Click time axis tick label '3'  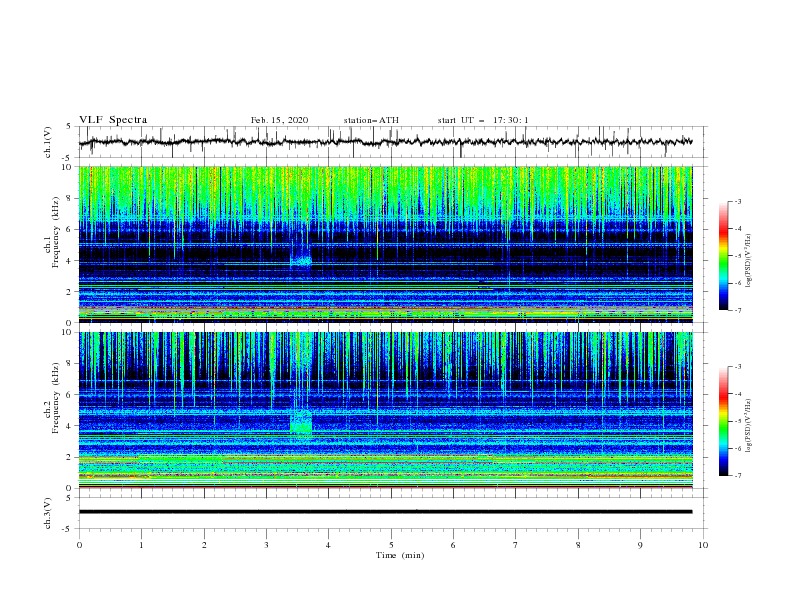[266, 545]
